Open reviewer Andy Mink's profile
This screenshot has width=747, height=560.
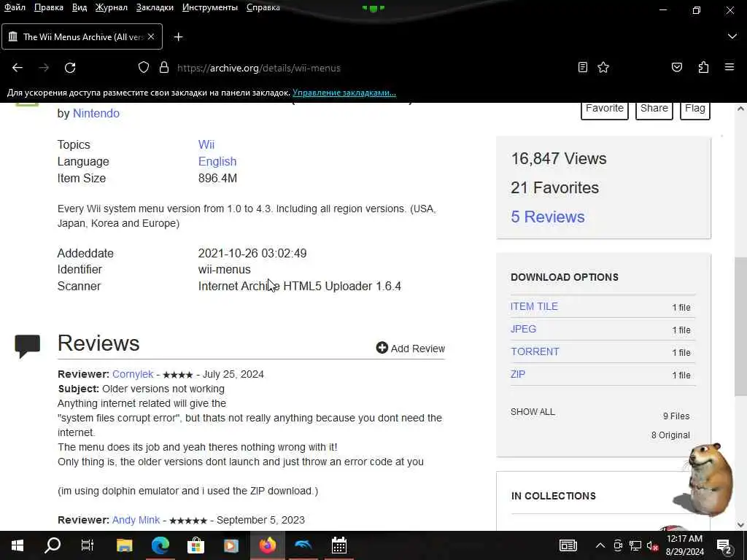pos(136,520)
